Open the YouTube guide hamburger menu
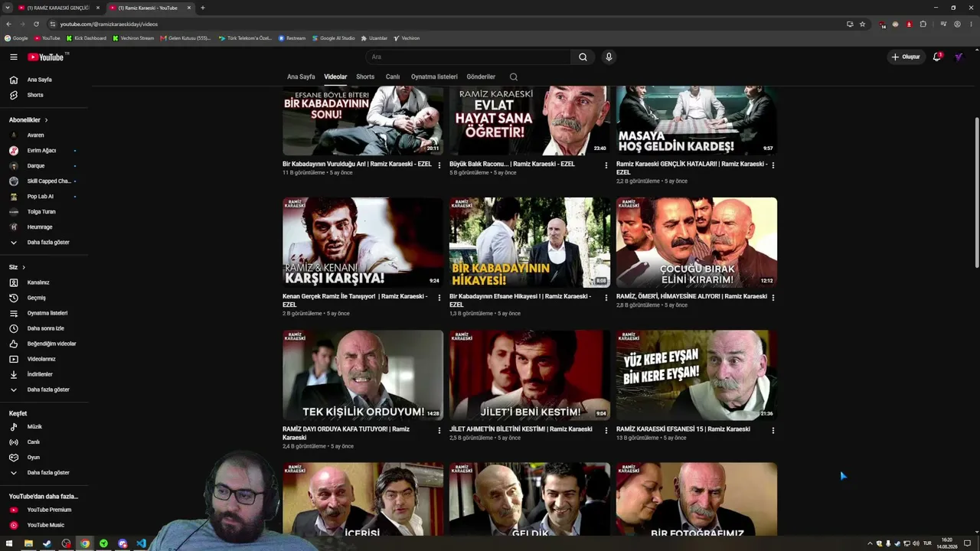Viewport: 980px width, 551px height. pyautogui.click(x=13, y=57)
